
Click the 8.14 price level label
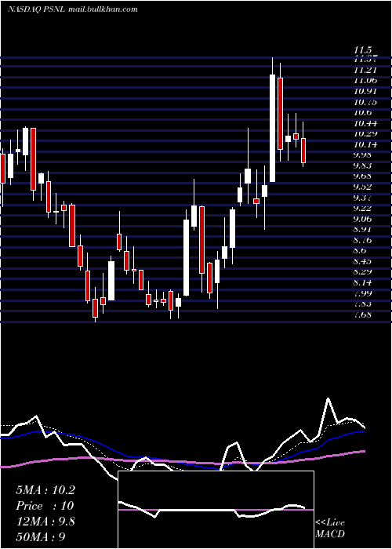[364, 282]
